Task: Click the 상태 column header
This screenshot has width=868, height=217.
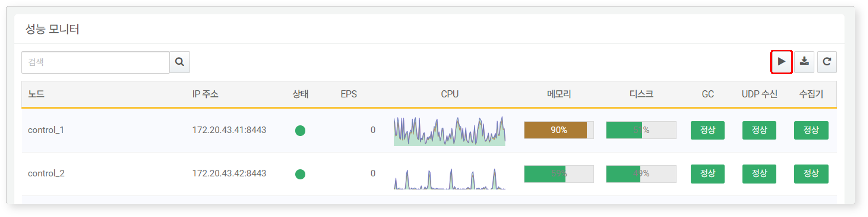Action: (300, 94)
